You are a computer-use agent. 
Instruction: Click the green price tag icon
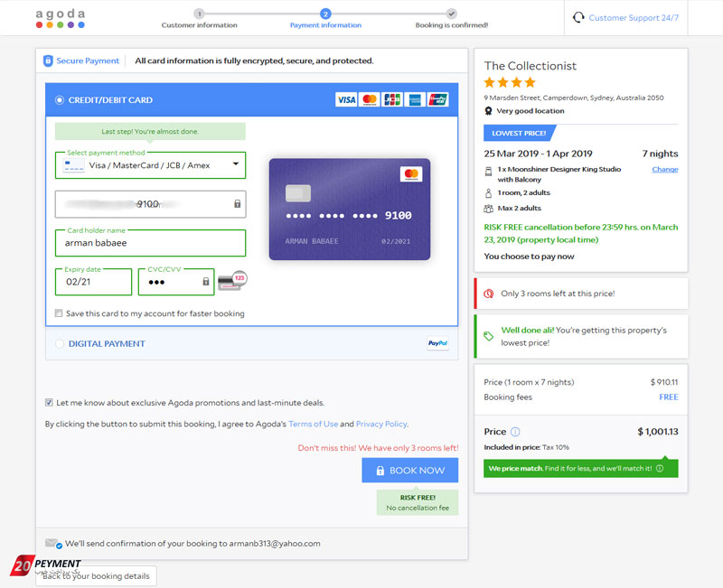(488, 336)
